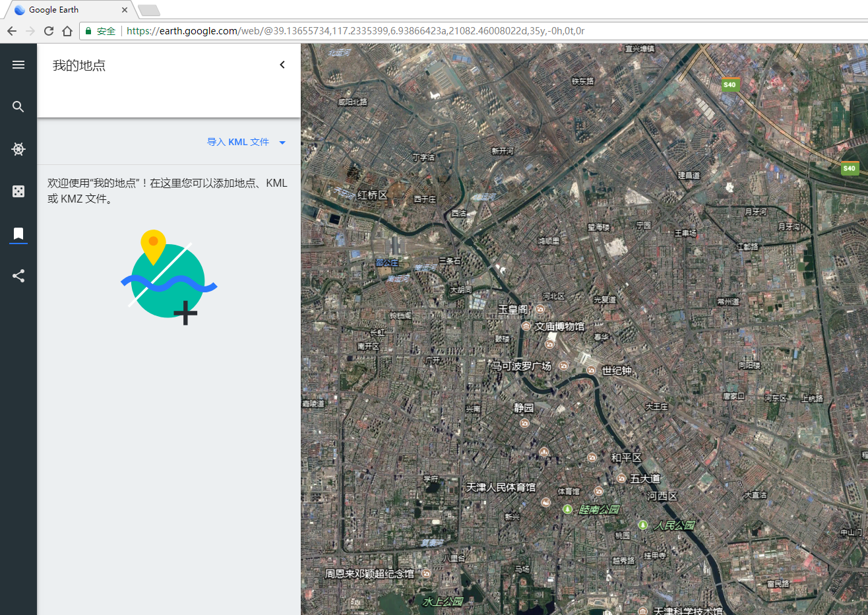Click the 铁东路 road label
Screen dimensions: 868x615
tap(583, 81)
